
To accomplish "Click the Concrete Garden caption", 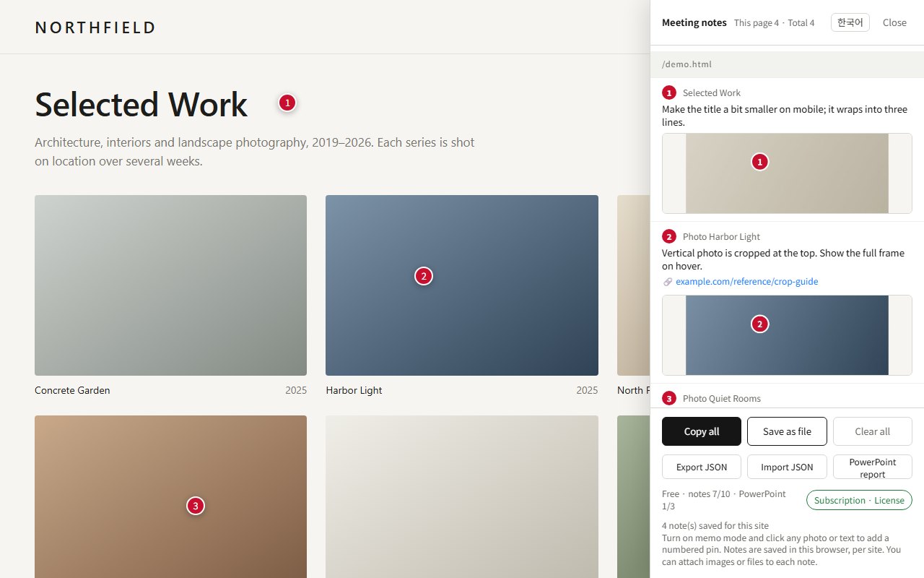I will click(x=72, y=390).
